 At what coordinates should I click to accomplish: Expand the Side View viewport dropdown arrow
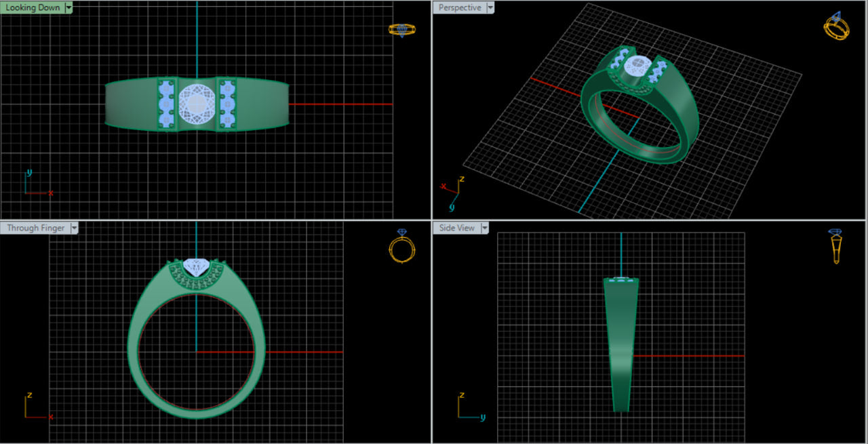484,228
